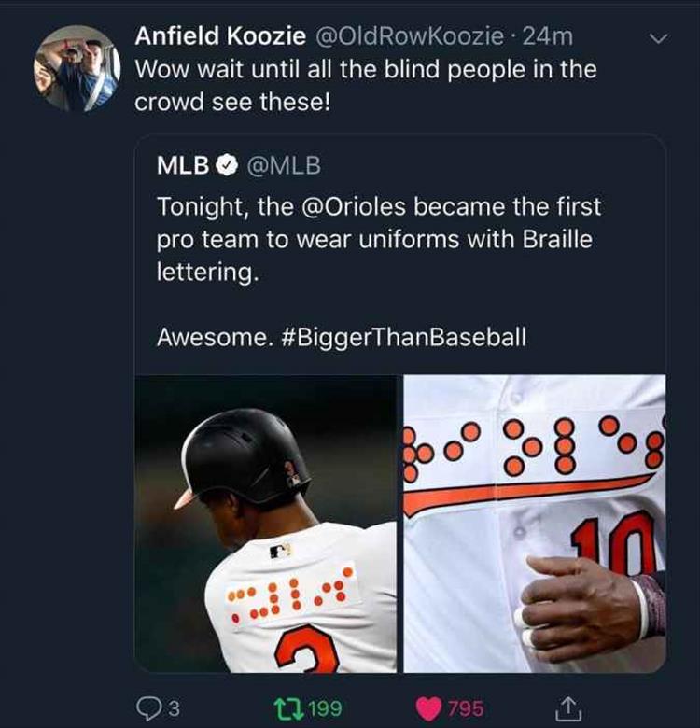Open left photo of player's Braille jersey back
This screenshot has width=700, height=728.
(267, 524)
